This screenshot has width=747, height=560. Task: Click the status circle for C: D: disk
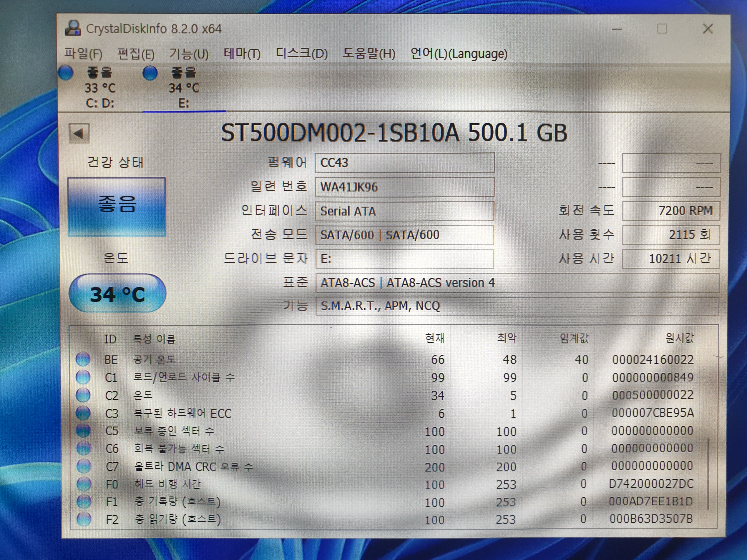(x=66, y=73)
